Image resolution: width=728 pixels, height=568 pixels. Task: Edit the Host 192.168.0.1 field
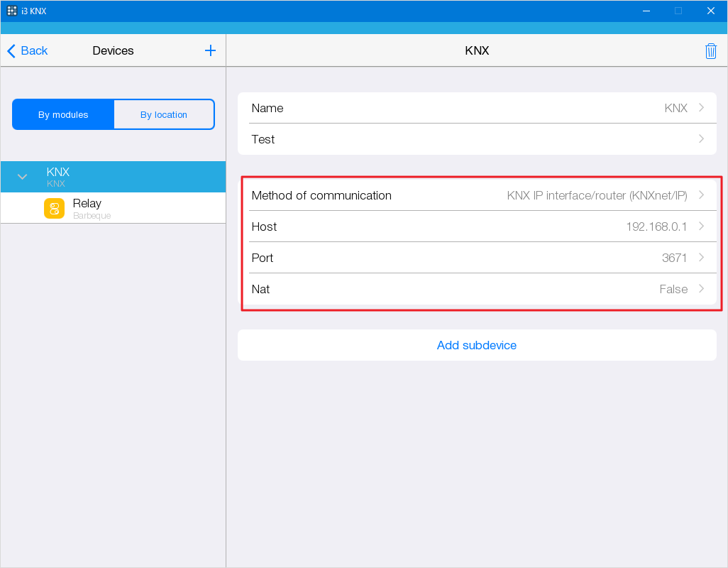pyautogui.click(x=476, y=226)
